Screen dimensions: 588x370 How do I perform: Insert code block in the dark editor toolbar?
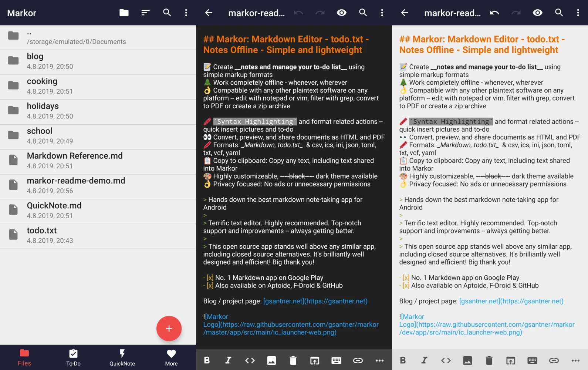pos(250,360)
